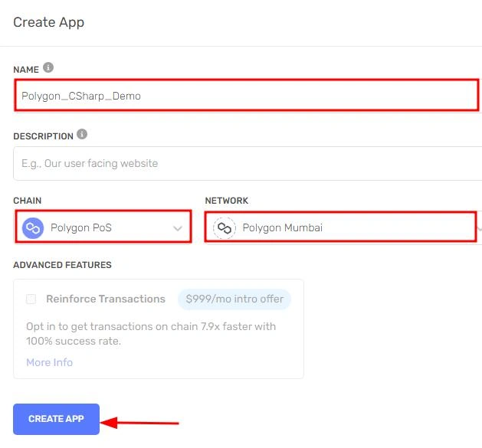Expand the chevron arrow in the Chain selector
The width and height of the screenshot is (482, 448).
[177, 228]
